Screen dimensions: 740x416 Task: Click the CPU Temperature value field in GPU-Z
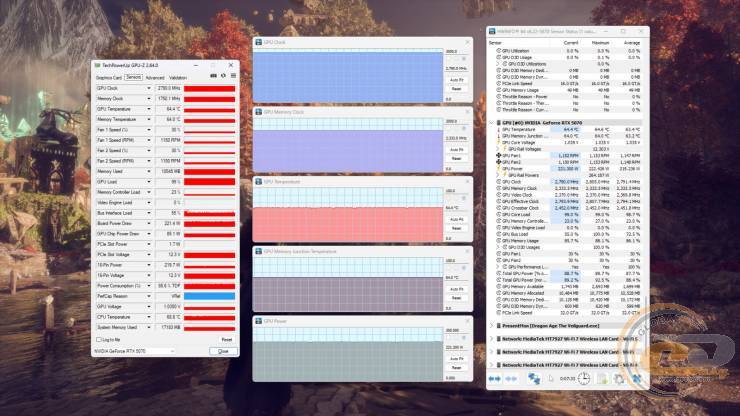pyautogui.click(x=168, y=317)
